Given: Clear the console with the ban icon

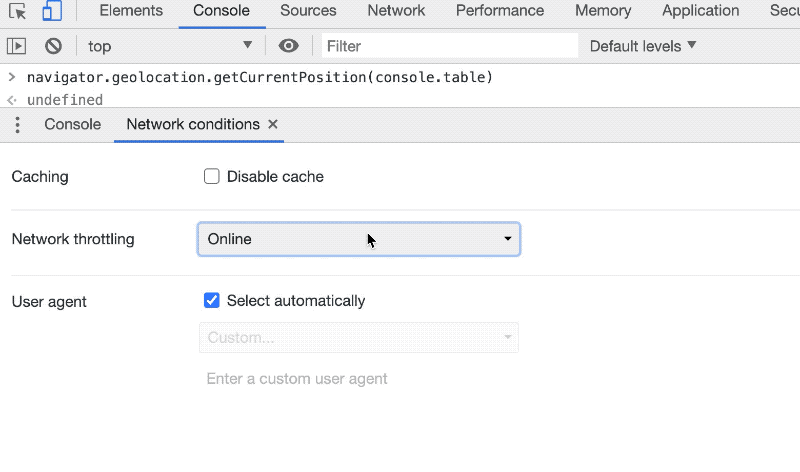Looking at the screenshot, I should coord(53,46).
